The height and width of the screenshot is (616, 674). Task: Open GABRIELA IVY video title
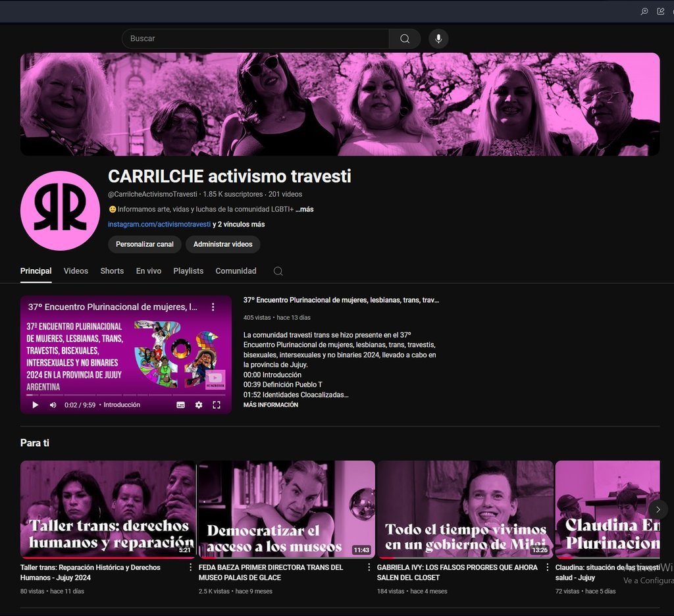457,573
